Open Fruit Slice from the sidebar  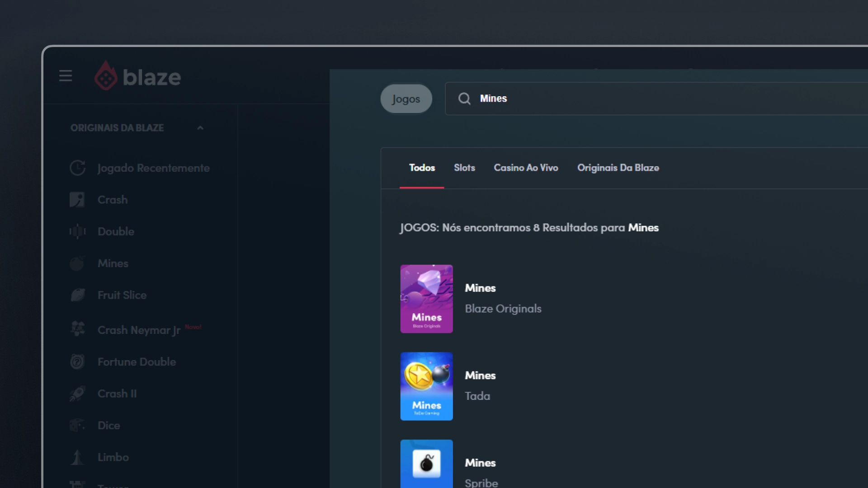(x=122, y=295)
